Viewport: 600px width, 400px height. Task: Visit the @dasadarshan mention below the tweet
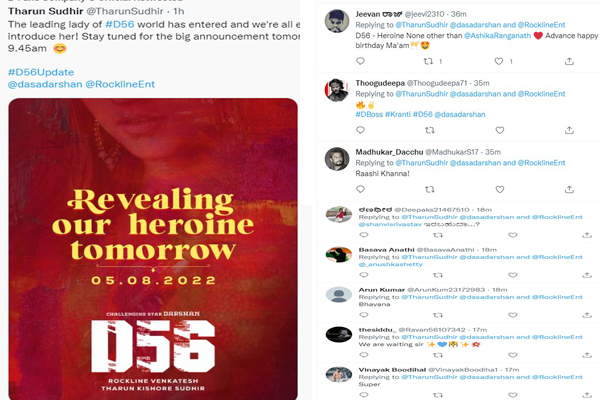pos(45,84)
